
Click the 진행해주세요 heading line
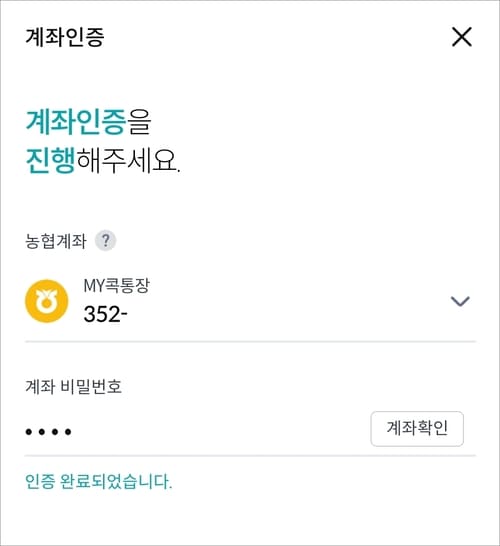coord(103,161)
